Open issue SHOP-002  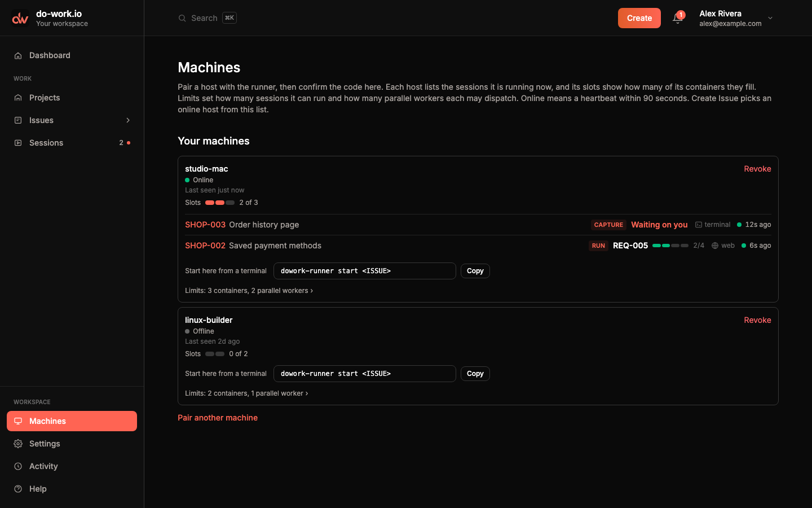[205, 246]
